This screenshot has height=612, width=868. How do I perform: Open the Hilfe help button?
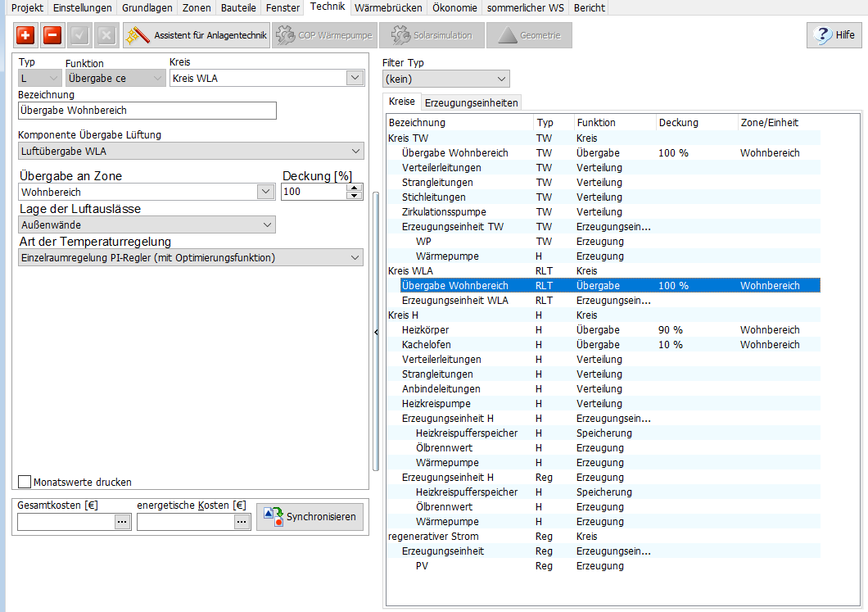pyautogui.click(x=834, y=35)
